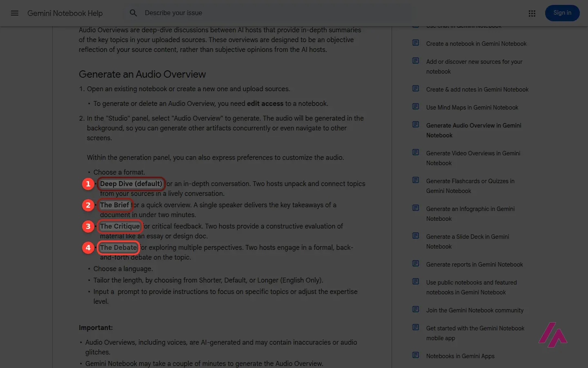Open Use public notebooks and featured notebooks
The width and height of the screenshot is (588, 368).
(x=472, y=287)
